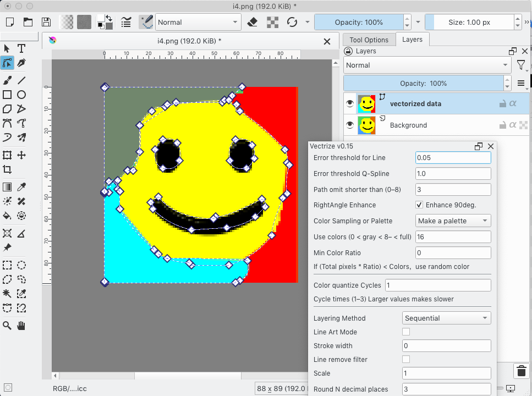532x396 pixels.
Task: Select the Pan hand tool
Action: point(21,326)
